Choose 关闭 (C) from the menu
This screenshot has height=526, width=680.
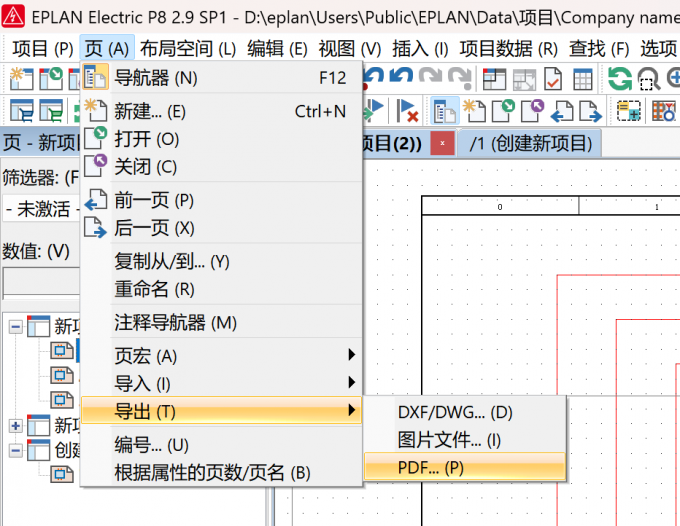[x=222, y=167]
